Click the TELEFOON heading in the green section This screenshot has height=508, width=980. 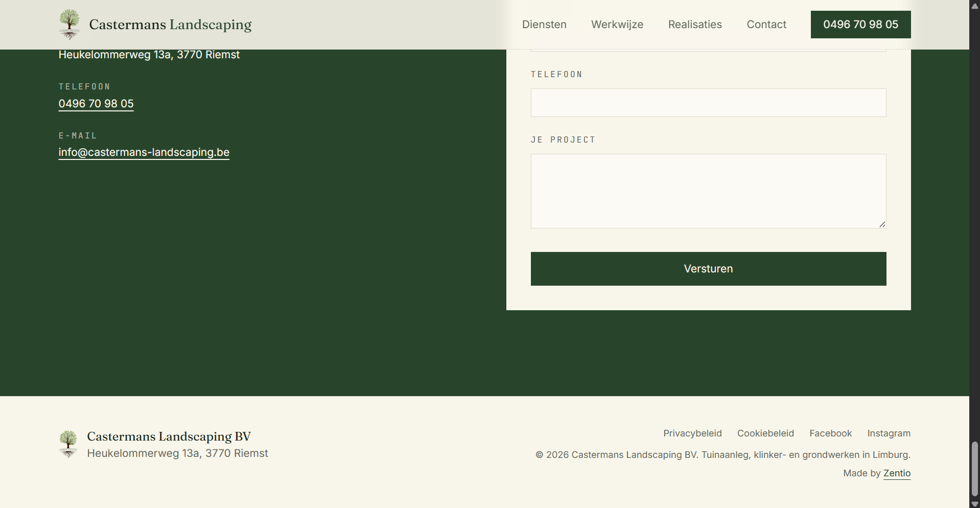click(x=84, y=87)
